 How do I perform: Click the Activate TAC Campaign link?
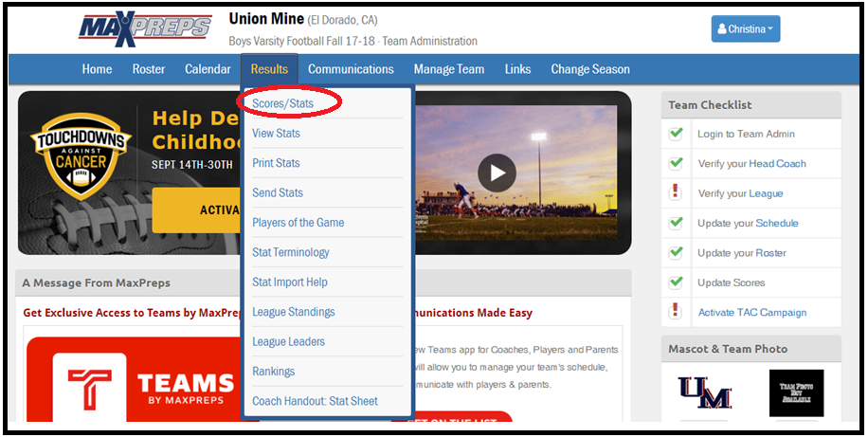click(x=751, y=313)
